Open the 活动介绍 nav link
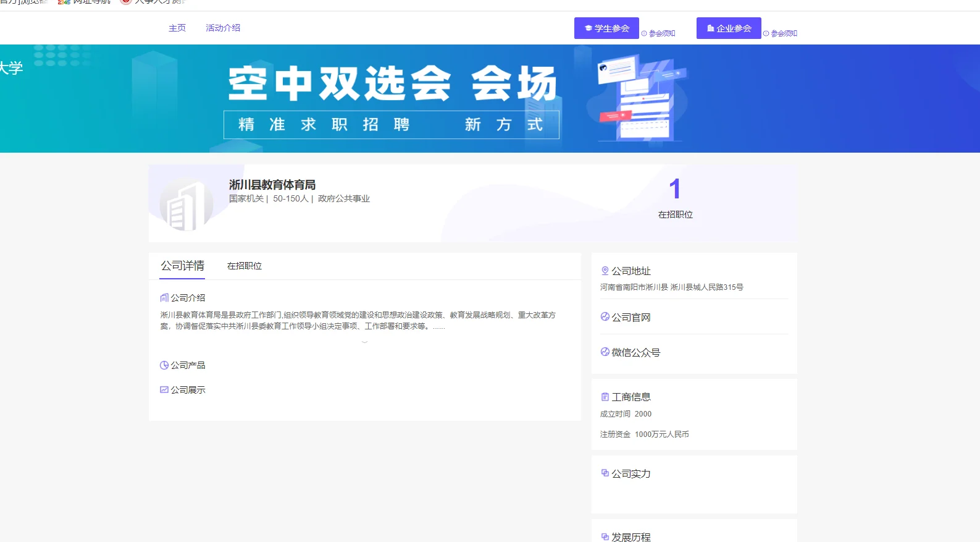Viewport: 980px width, 542px height. coord(223,28)
